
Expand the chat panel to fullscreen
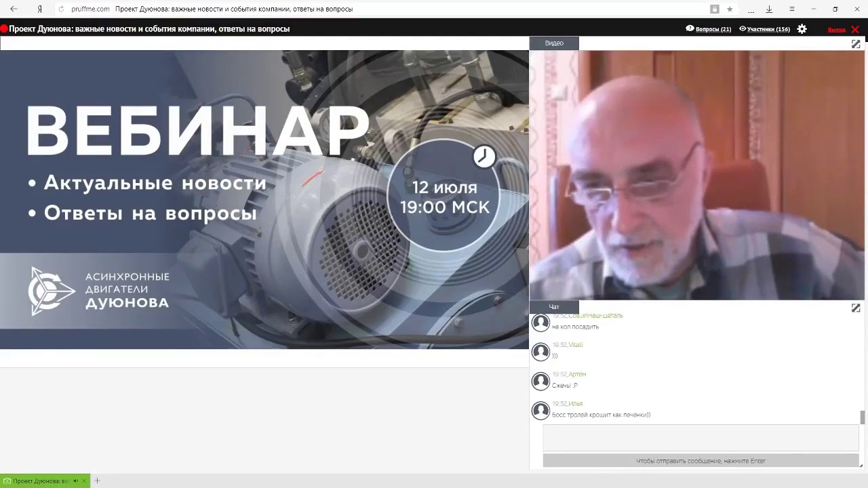click(856, 308)
